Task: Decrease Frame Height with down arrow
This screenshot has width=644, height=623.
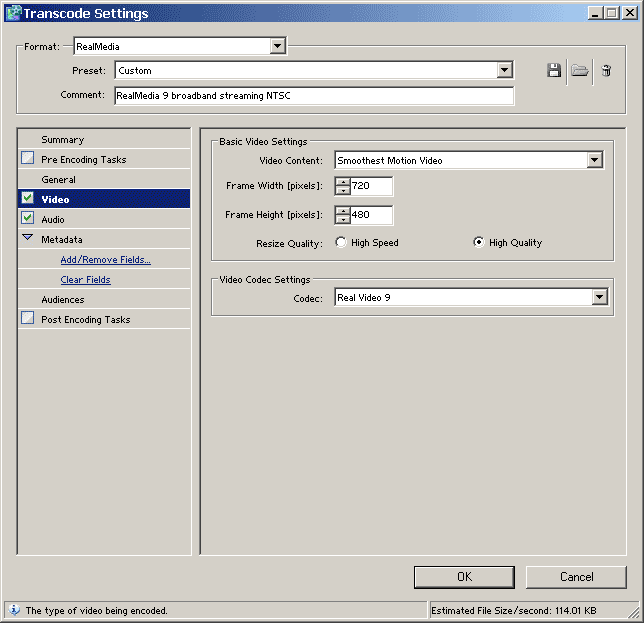Action: [343, 219]
